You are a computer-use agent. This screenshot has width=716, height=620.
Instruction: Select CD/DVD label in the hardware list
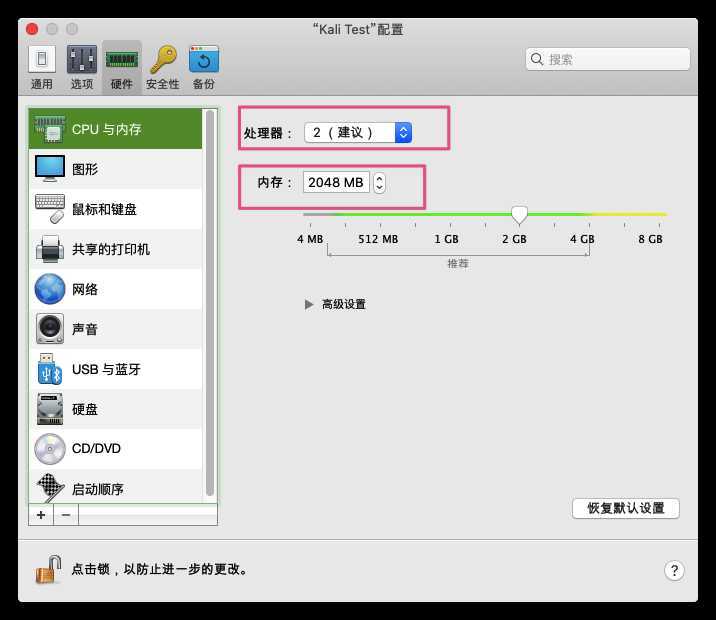[96, 448]
